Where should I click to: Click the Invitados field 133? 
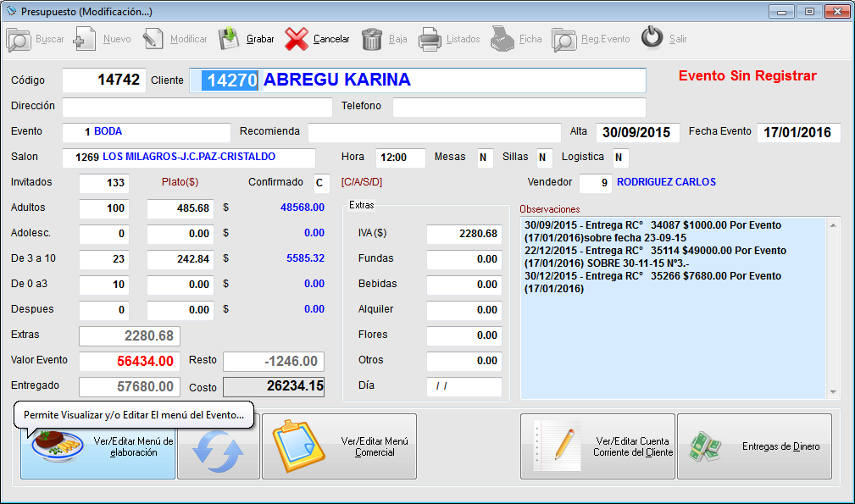[104, 183]
